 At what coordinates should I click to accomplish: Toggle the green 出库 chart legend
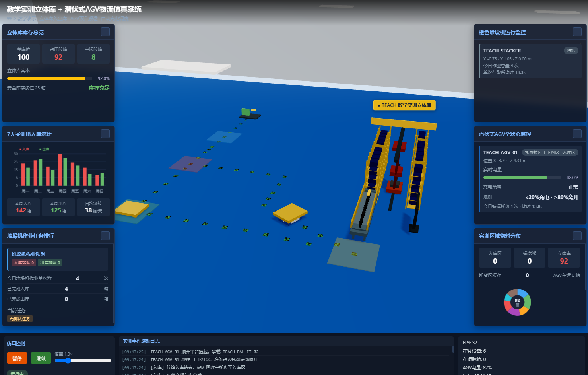click(45, 149)
